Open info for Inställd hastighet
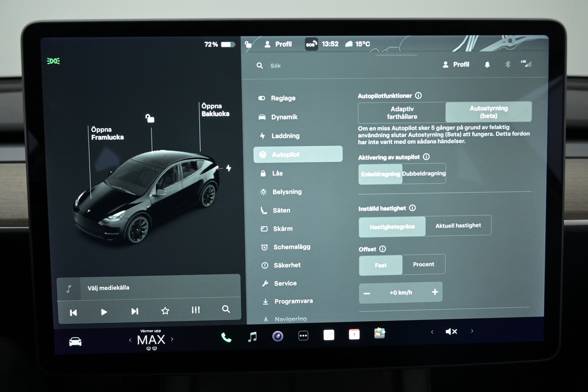The width and height of the screenshot is (588, 392). [412, 208]
